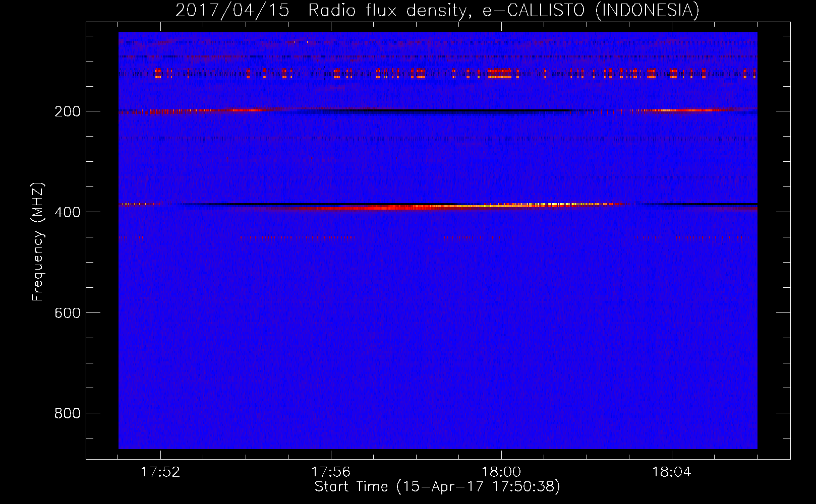The width and height of the screenshot is (816, 504).
Task: Click the 'Frequency (MHZ)' axis label
Action: [x=38, y=242]
